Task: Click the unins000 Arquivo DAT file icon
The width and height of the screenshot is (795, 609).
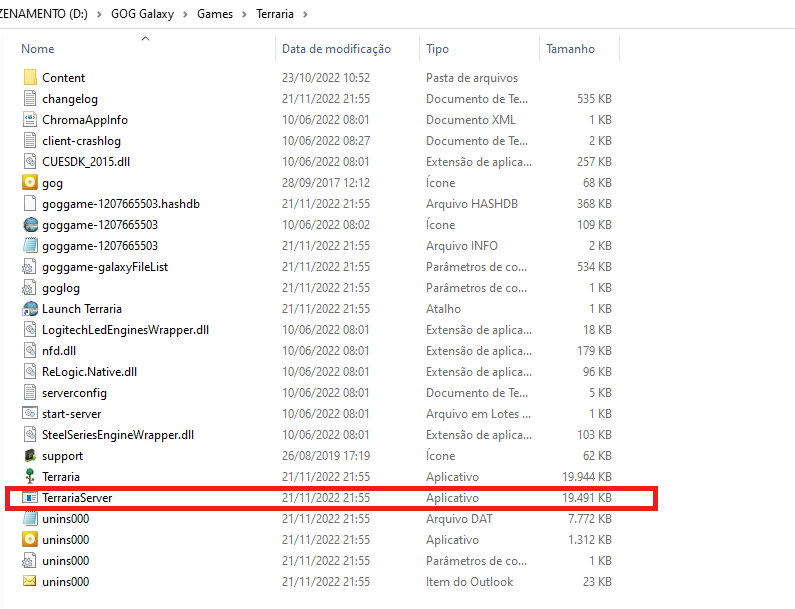Action: (30, 519)
